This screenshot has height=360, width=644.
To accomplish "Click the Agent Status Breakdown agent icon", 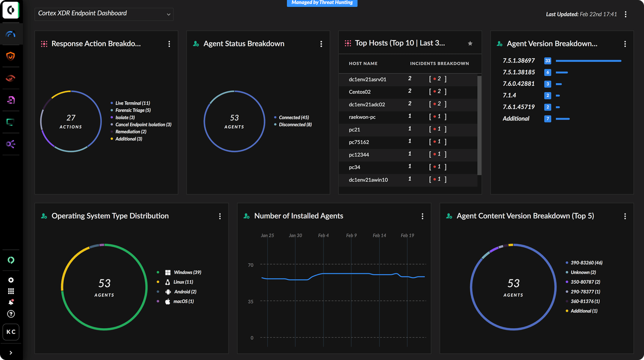I will pyautogui.click(x=196, y=44).
